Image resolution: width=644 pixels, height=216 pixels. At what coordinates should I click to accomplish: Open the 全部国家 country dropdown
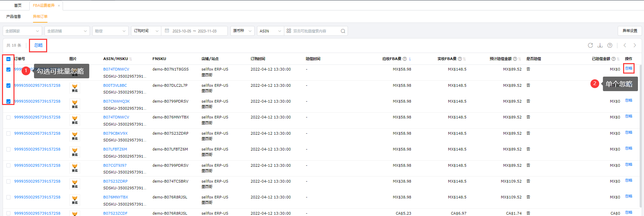click(22, 31)
